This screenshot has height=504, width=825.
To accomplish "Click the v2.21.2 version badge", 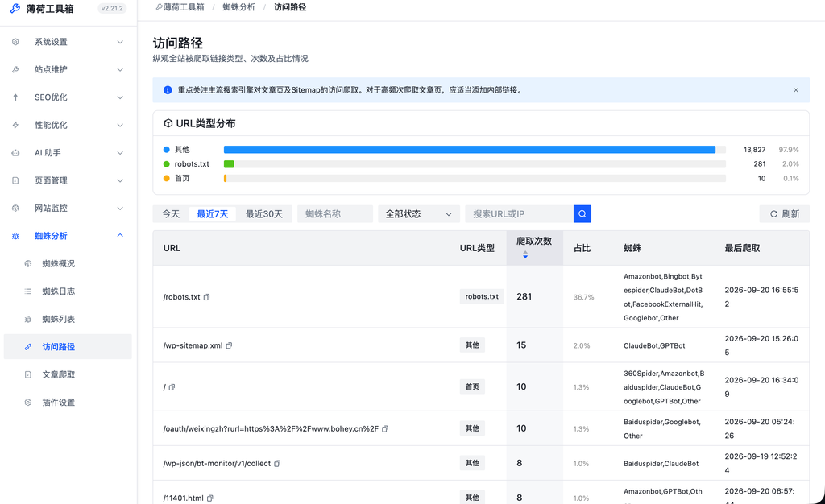I will [112, 8].
